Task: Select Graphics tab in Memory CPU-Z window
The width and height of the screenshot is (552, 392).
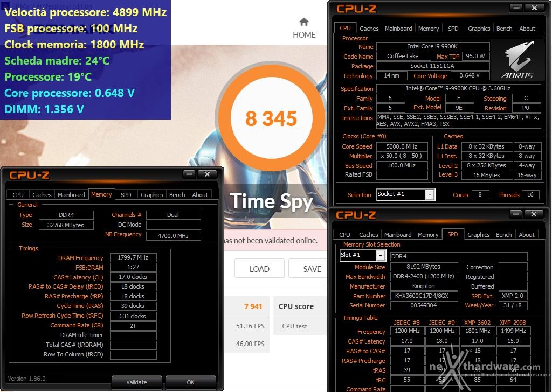Action: (x=151, y=195)
